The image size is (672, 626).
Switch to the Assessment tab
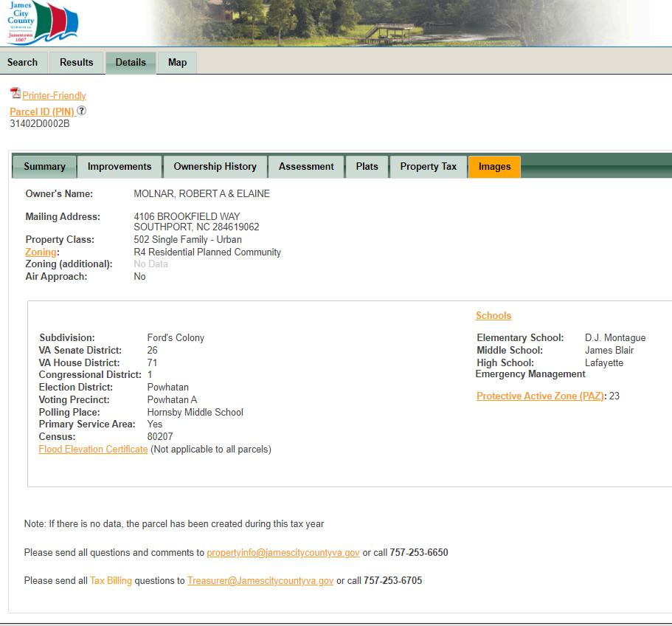(306, 166)
